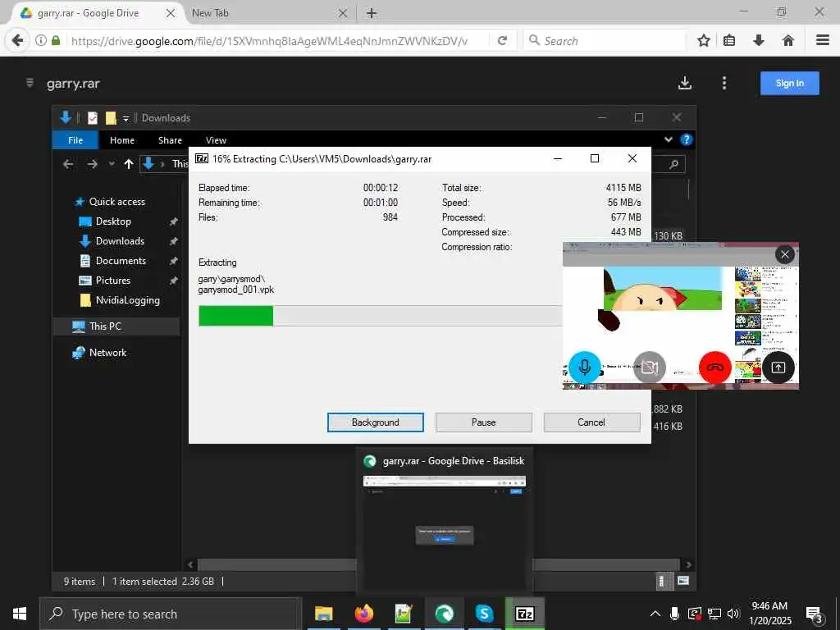Open NvidiaLogging folder in navigation pane

coord(127,300)
